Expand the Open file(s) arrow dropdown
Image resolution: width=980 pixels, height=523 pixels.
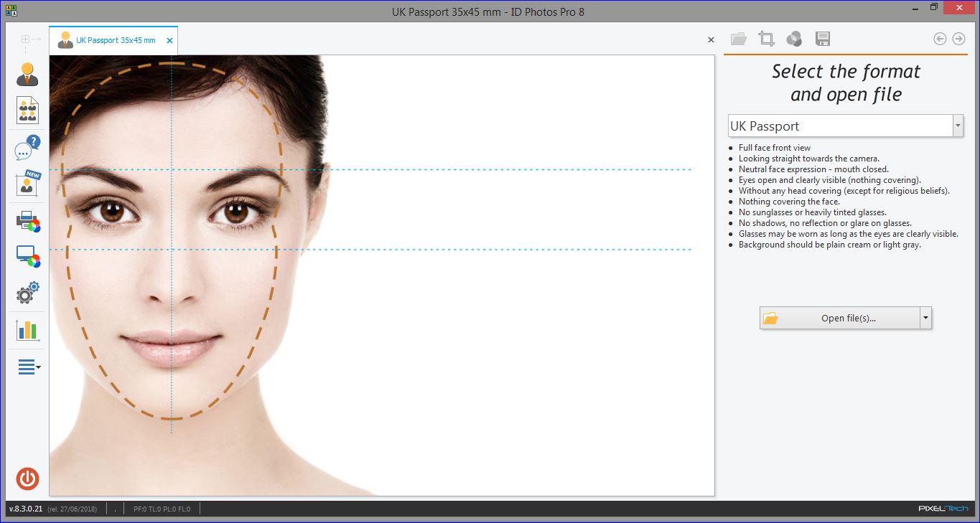pos(925,318)
